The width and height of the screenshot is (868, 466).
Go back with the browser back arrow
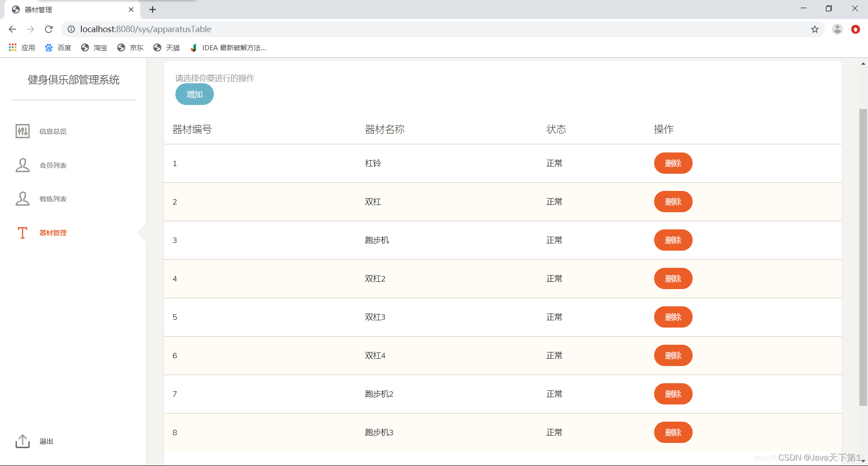(13, 29)
